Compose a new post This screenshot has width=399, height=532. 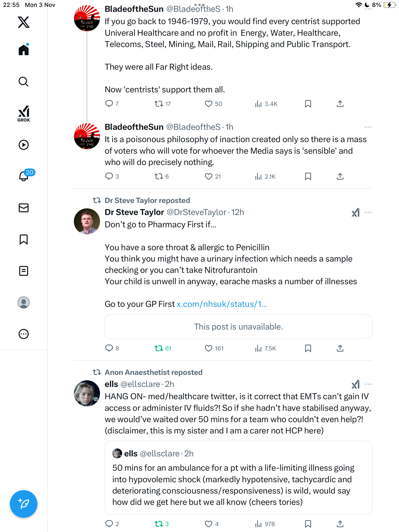[x=24, y=504]
